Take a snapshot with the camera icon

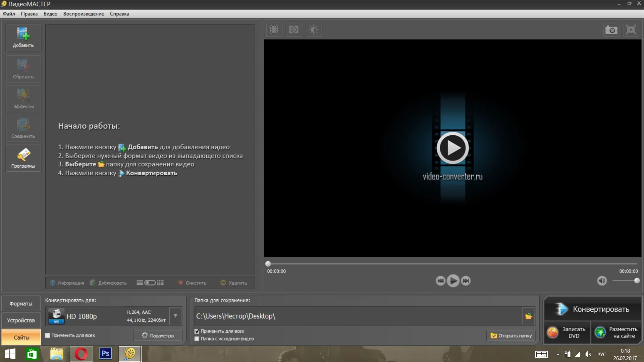611,30
